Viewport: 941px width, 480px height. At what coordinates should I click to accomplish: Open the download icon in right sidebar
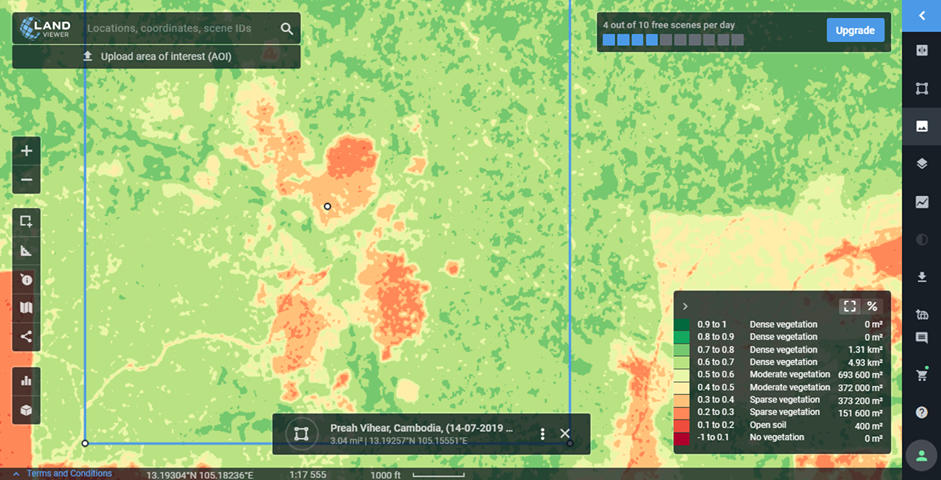click(921, 277)
